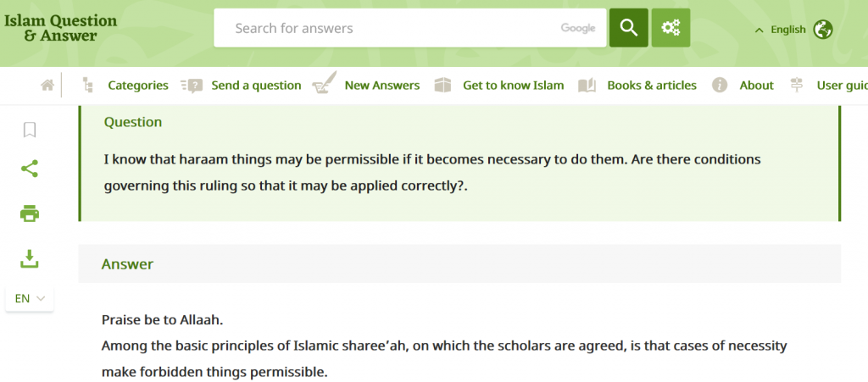The width and height of the screenshot is (868, 382).
Task: Select Get to know Islam
Action: (513, 86)
